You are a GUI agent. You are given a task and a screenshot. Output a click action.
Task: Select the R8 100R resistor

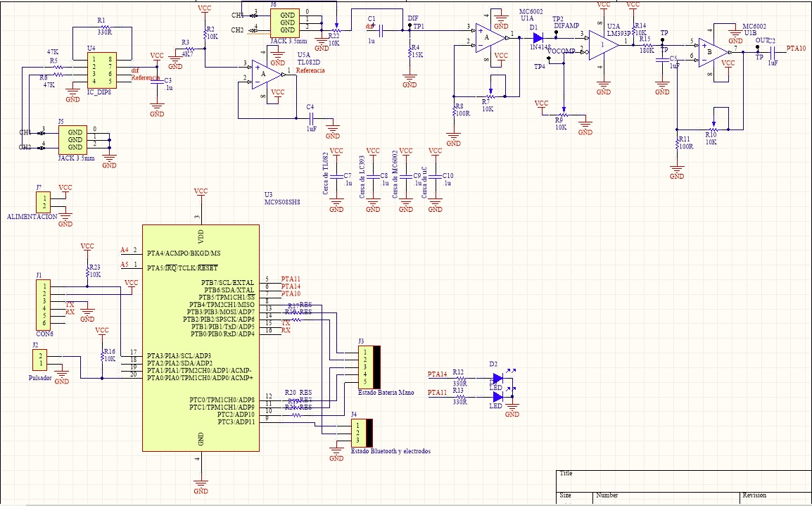pyautogui.click(x=453, y=110)
